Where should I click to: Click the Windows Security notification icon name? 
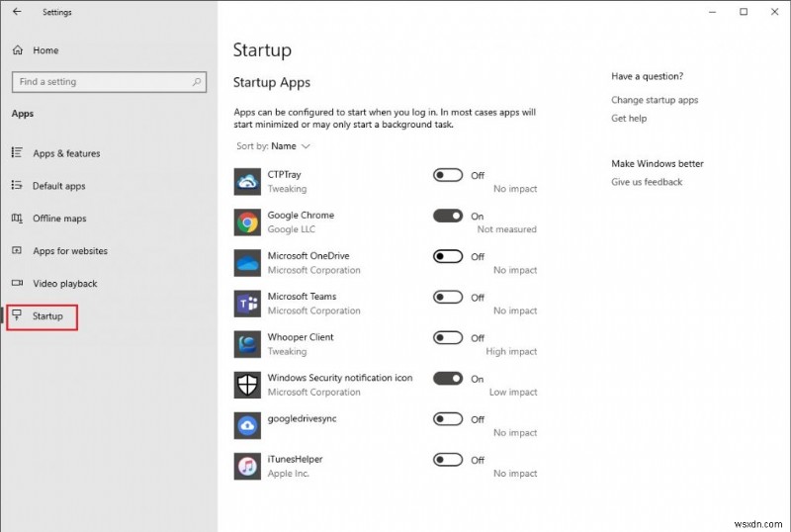pyautogui.click(x=340, y=378)
